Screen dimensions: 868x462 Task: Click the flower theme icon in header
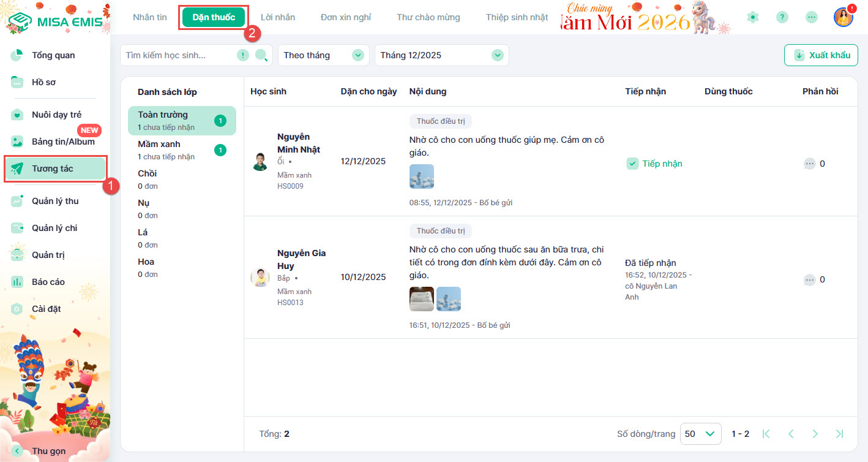tap(753, 17)
